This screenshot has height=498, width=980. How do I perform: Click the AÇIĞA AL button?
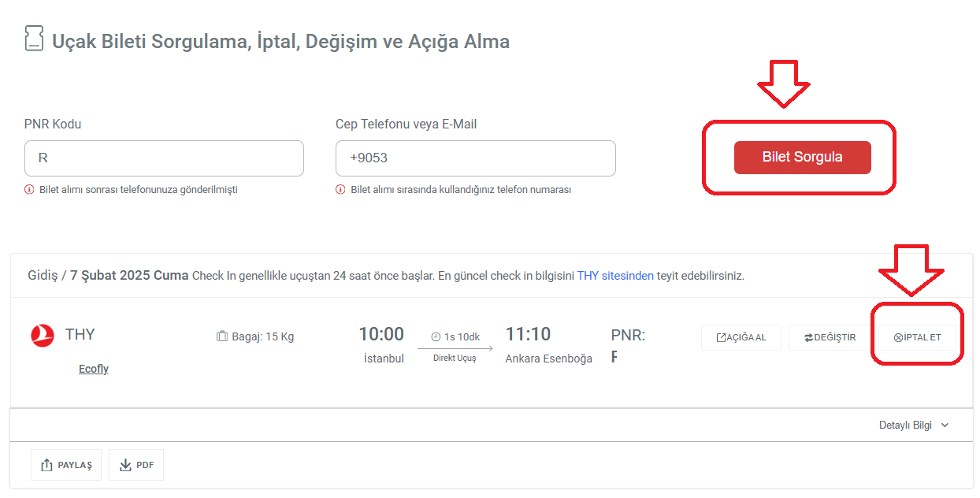[x=741, y=337]
